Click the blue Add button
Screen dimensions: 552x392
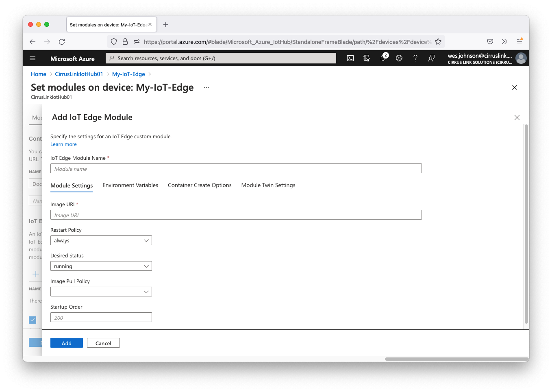point(67,343)
